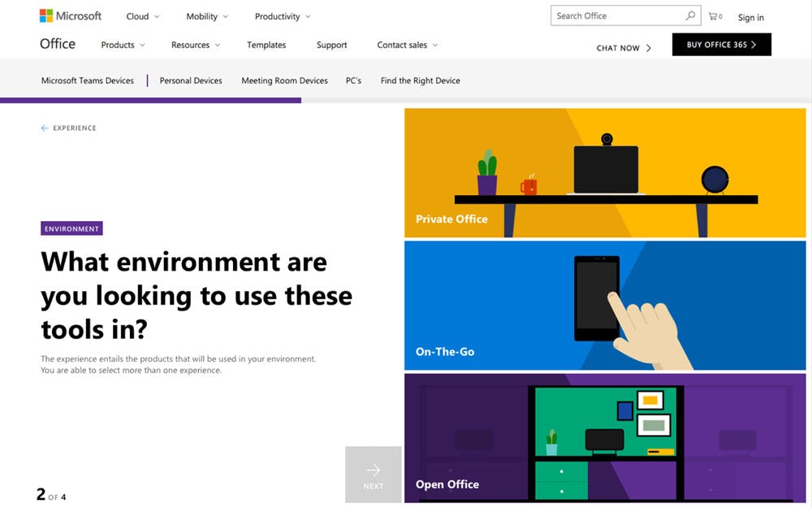Select the Private Office environment card
This screenshot has height=508, width=812.
605,172
